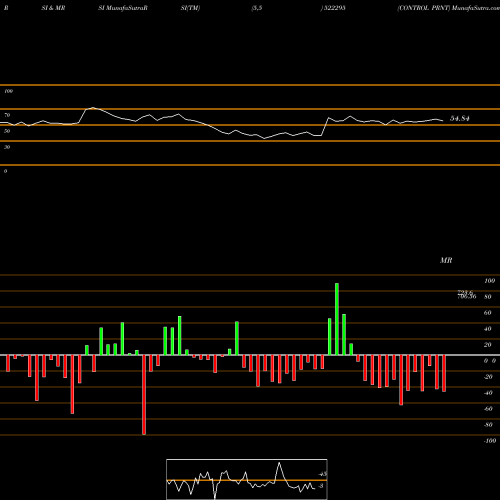
Task: Click the MR axis label -60
Action: point(488,409)
